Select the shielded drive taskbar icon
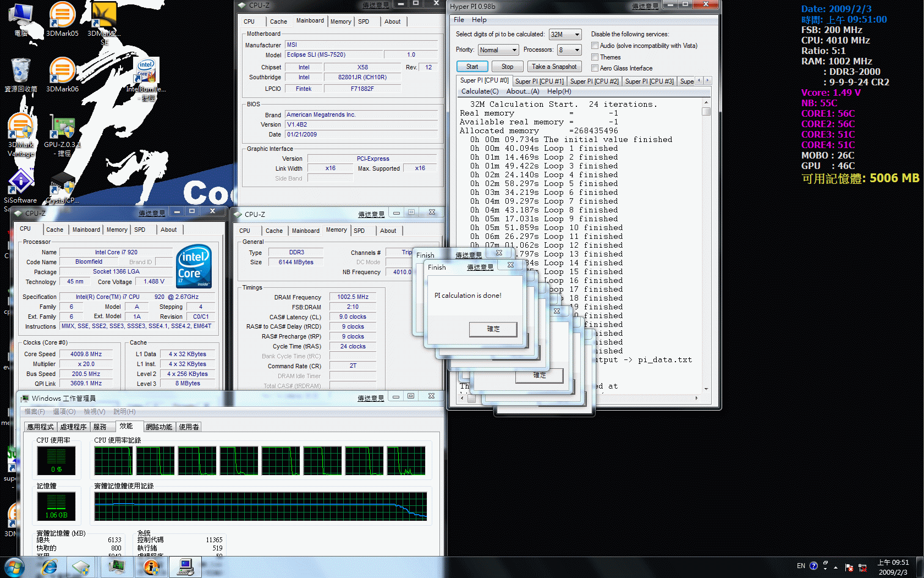 coord(81,567)
